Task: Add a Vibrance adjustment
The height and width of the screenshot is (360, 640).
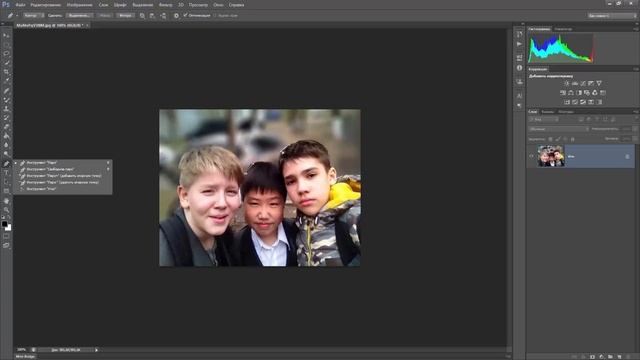Action: (x=599, y=83)
